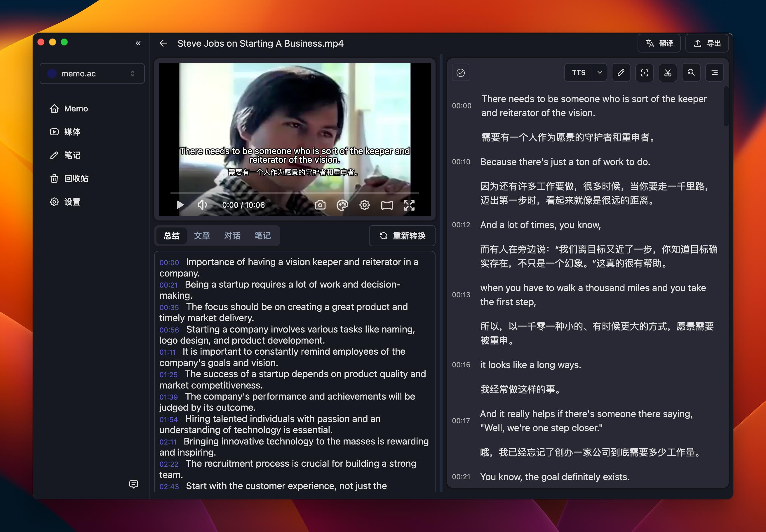Open the memo.ac workspace selector
The height and width of the screenshot is (532, 766).
(92, 74)
